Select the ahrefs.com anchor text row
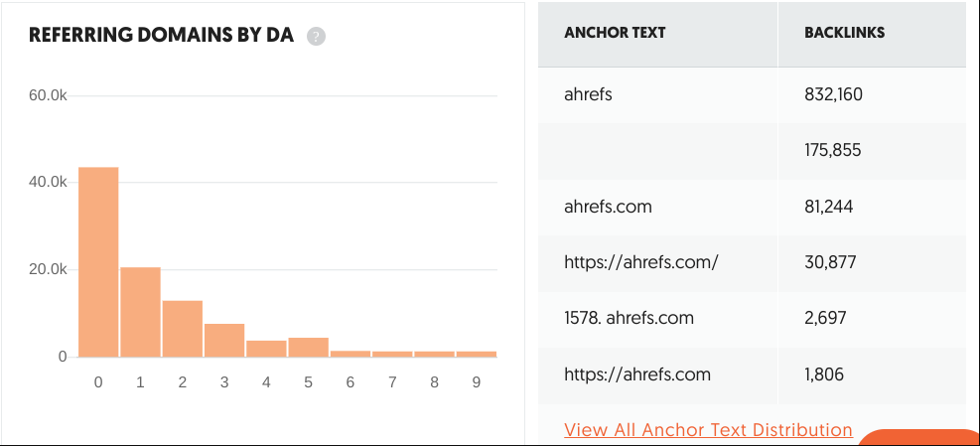This screenshot has height=446, width=980. point(753,207)
